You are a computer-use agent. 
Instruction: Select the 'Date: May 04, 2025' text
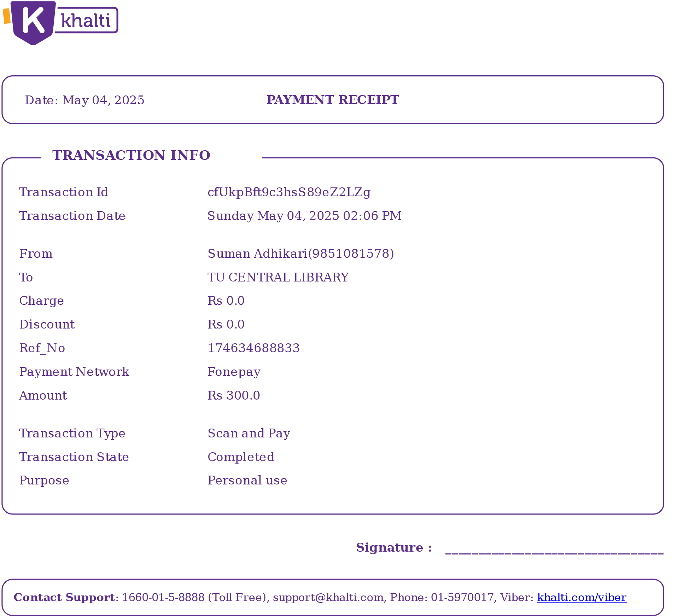pos(84,100)
